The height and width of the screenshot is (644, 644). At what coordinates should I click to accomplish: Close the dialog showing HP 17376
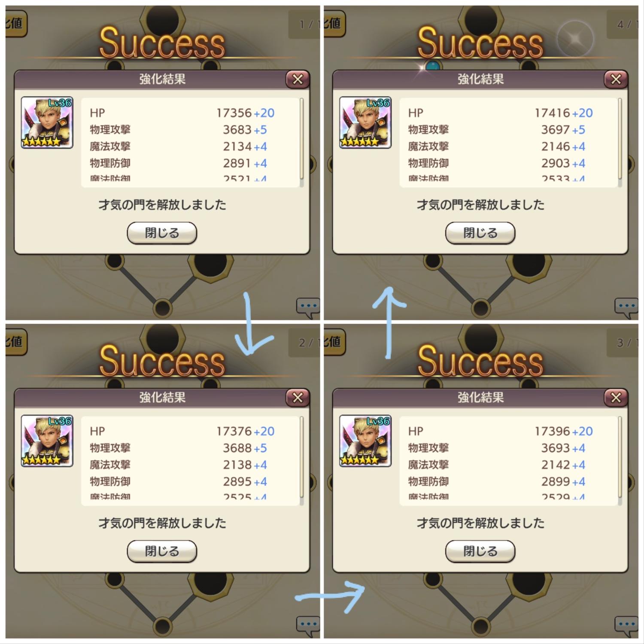(x=298, y=398)
